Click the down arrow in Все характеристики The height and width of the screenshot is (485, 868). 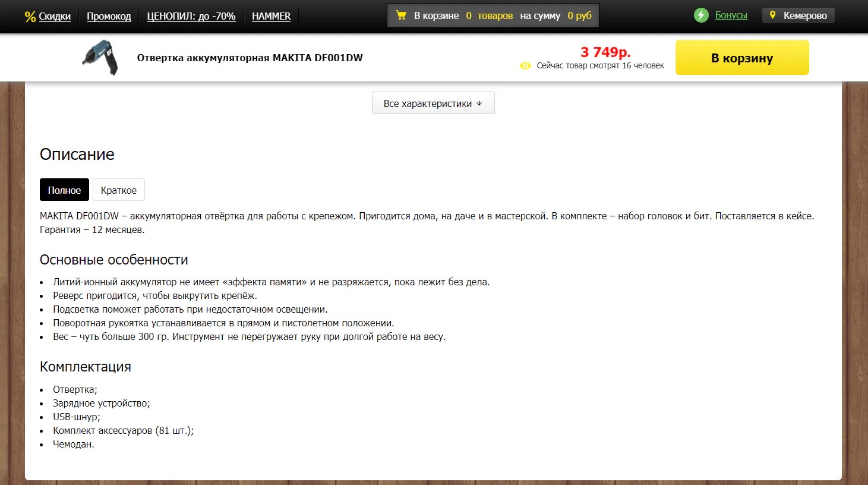[x=479, y=103]
